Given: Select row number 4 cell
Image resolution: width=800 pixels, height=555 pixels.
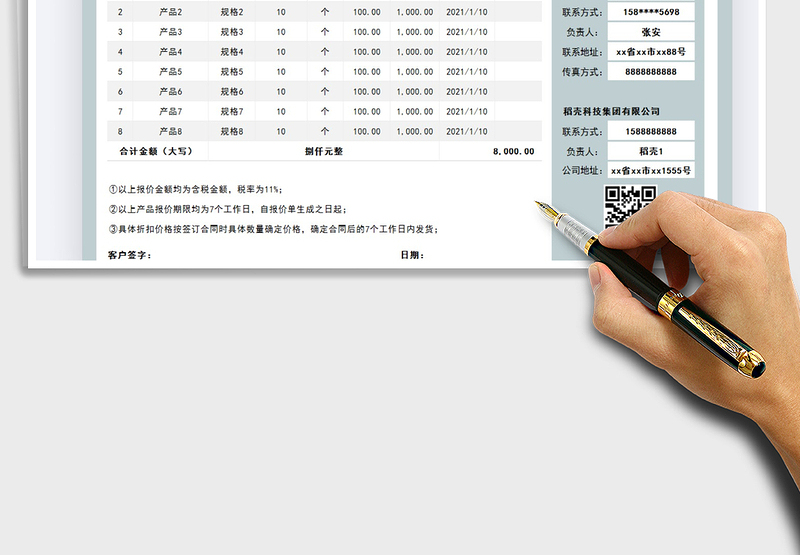Looking at the screenshot, I should 120,52.
